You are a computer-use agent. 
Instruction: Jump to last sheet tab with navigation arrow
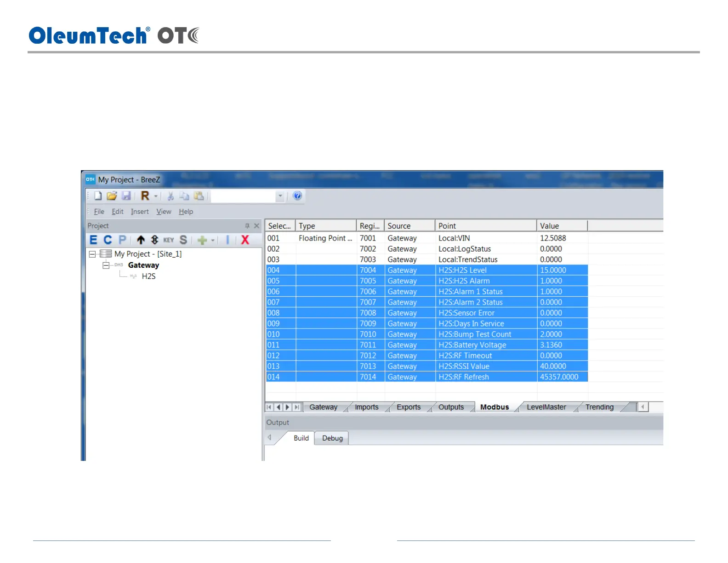(297, 407)
